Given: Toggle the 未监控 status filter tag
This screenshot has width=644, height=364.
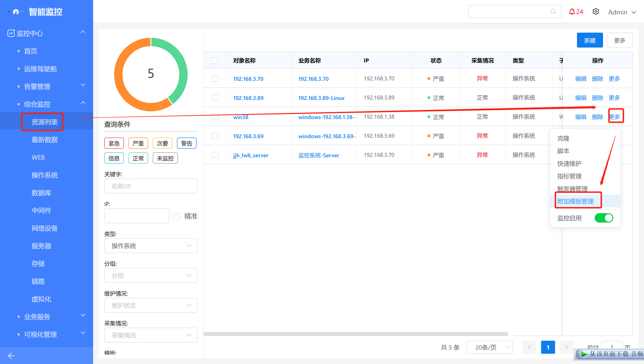Looking at the screenshot, I should tap(165, 158).
